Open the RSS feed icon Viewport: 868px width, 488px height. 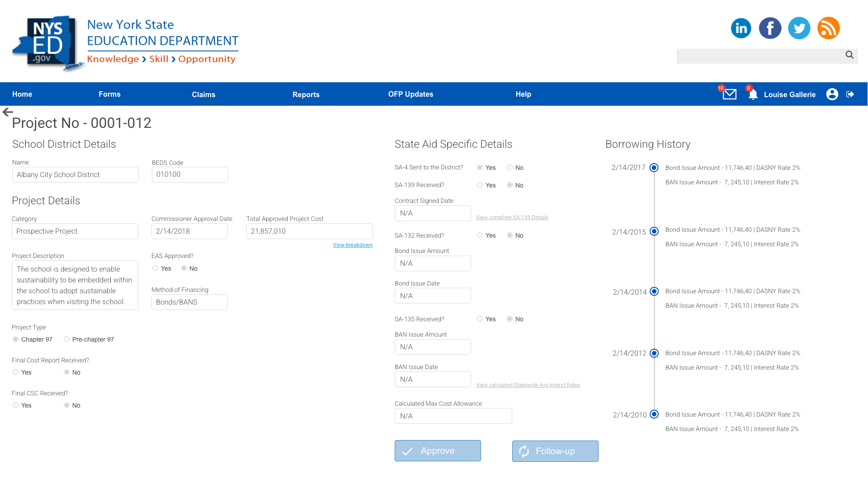pos(828,28)
